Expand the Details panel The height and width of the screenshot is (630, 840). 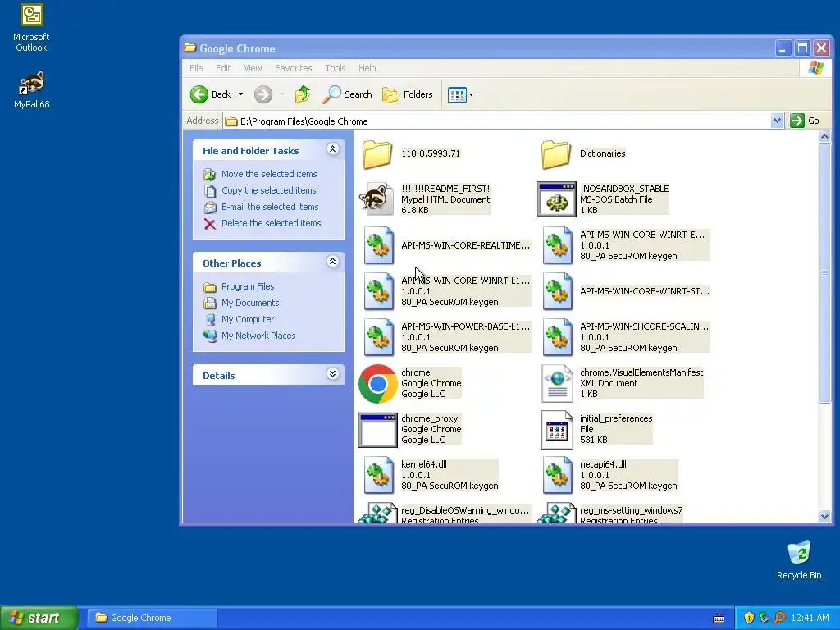pos(333,374)
